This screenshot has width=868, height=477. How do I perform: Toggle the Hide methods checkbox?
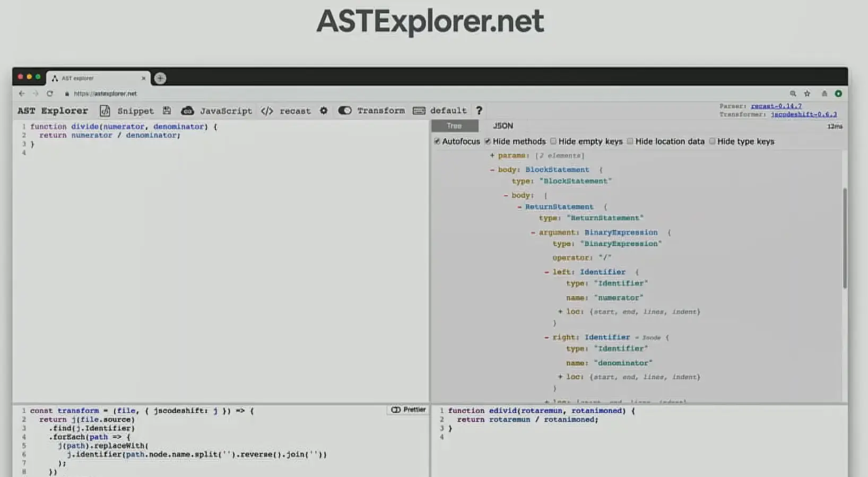[488, 141]
